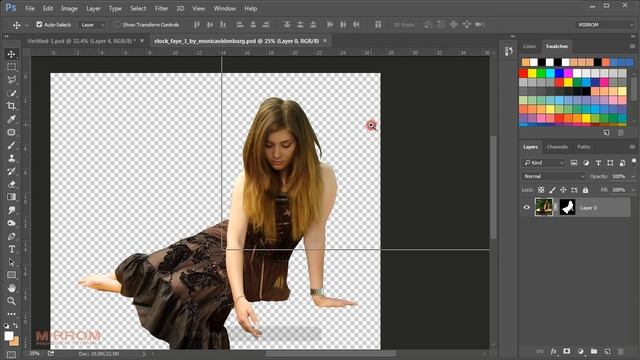640x360 pixels.
Task: Select the Smudge tool
Action: point(11,210)
